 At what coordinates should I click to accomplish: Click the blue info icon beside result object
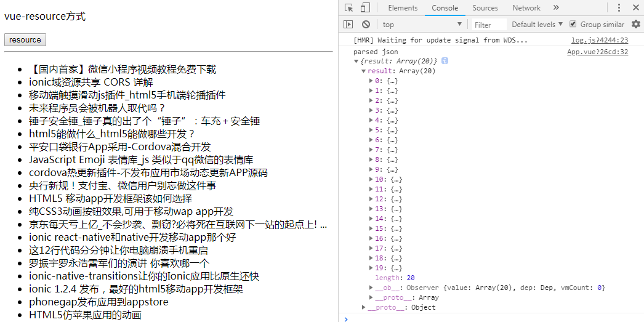pos(445,61)
